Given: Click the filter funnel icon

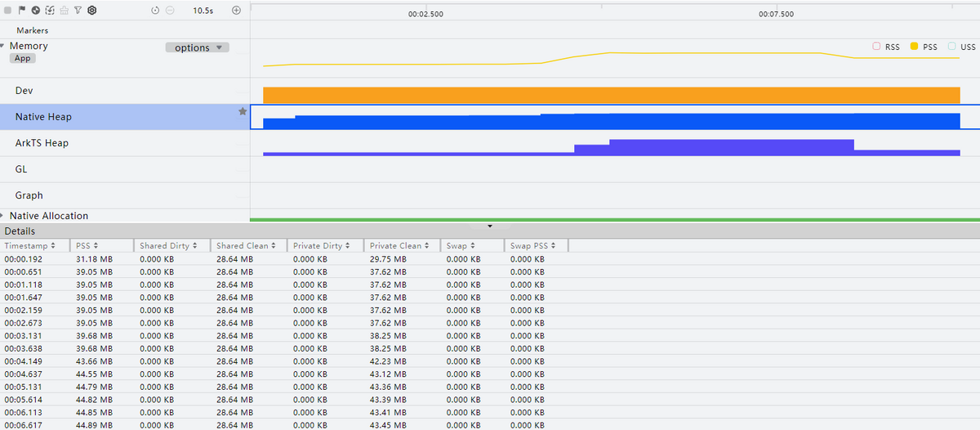Looking at the screenshot, I should 78,11.
